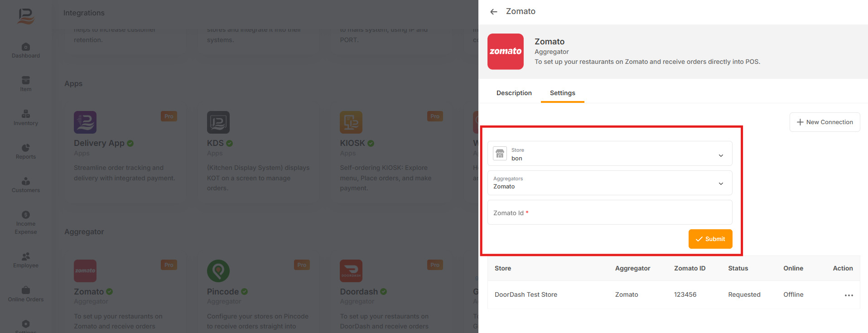
Task: Click the app logo at top of sidebar
Action: (x=26, y=17)
